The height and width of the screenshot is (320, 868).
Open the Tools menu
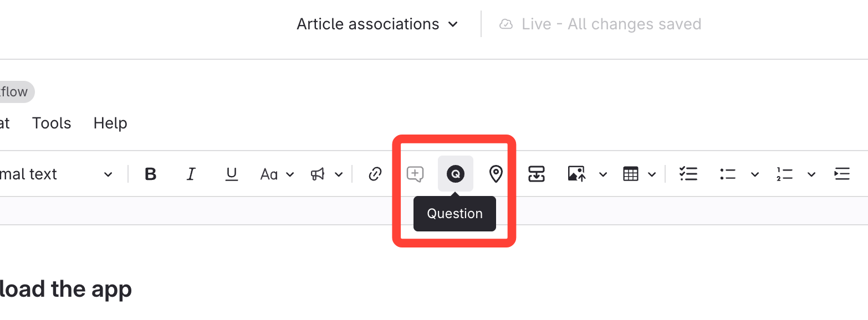(52, 123)
